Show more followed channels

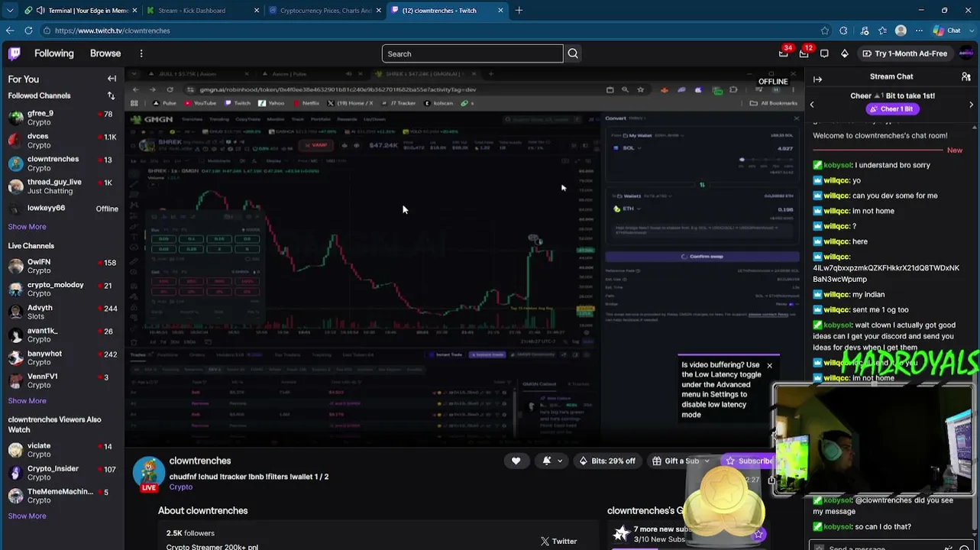(x=27, y=227)
